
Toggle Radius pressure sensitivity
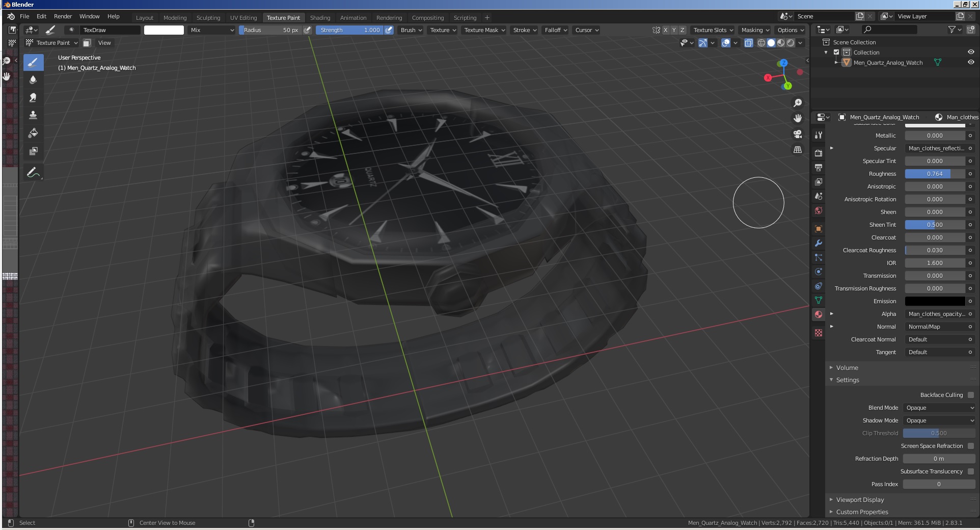(307, 30)
